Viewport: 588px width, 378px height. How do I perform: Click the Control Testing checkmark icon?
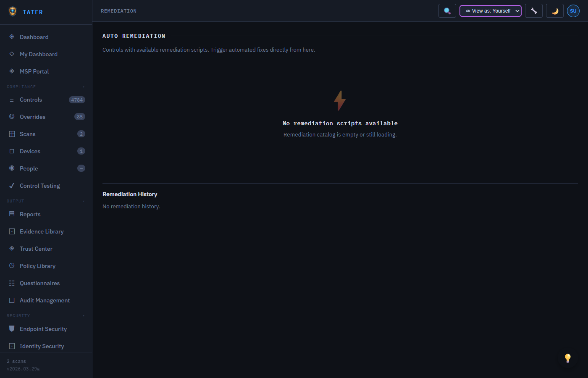(12, 185)
